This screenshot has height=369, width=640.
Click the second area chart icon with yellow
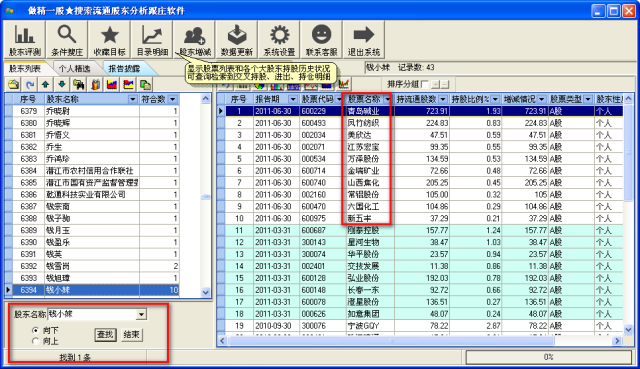129,84
